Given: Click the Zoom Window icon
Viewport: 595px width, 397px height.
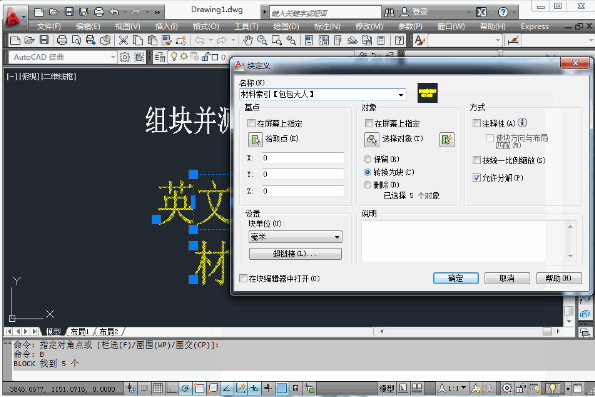Looking at the screenshot, I should coord(277,40).
